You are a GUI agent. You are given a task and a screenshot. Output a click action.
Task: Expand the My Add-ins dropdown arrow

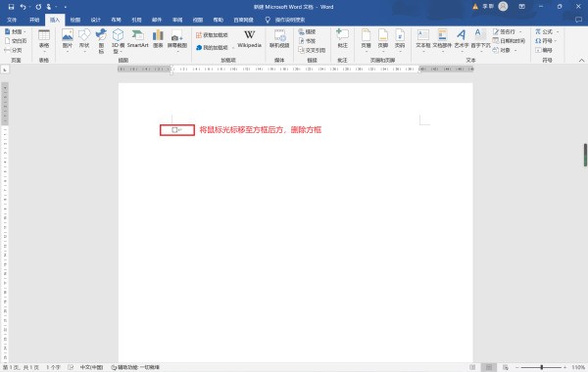(x=233, y=48)
